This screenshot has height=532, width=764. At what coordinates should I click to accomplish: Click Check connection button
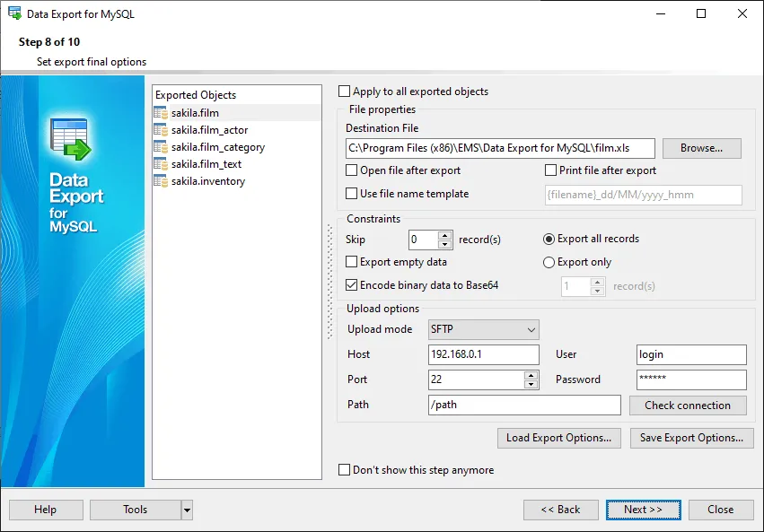[688, 406]
